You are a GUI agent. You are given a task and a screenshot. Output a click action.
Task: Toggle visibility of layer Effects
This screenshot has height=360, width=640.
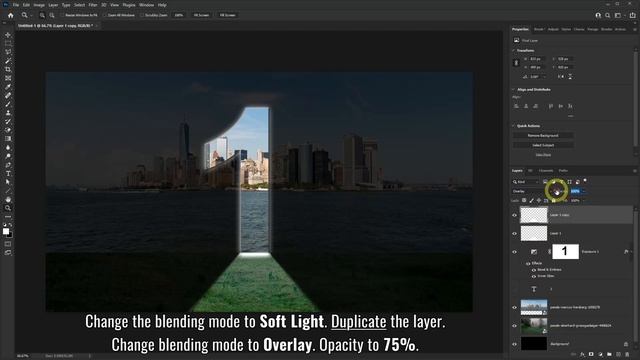(528, 264)
